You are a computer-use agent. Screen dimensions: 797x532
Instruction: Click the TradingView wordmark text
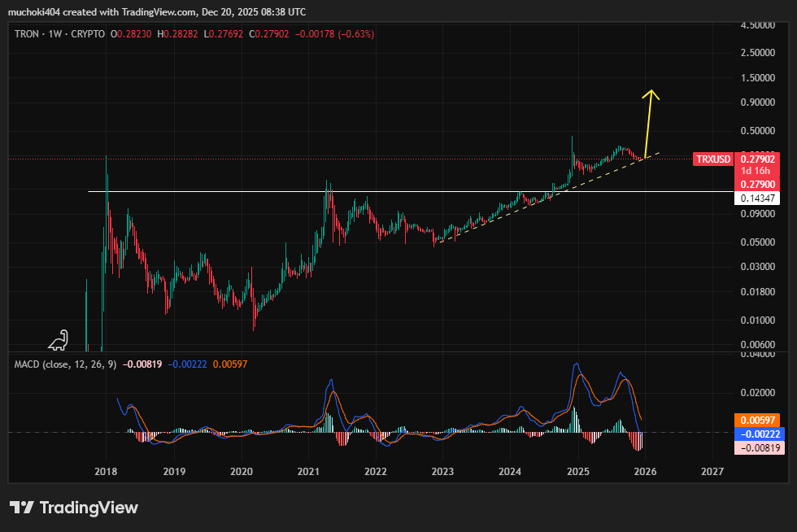(x=89, y=508)
